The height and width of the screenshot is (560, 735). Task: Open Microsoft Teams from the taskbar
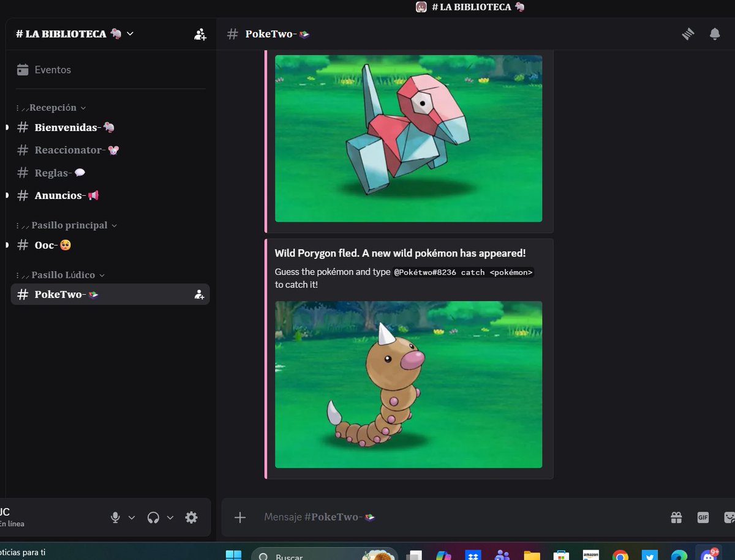(502, 555)
